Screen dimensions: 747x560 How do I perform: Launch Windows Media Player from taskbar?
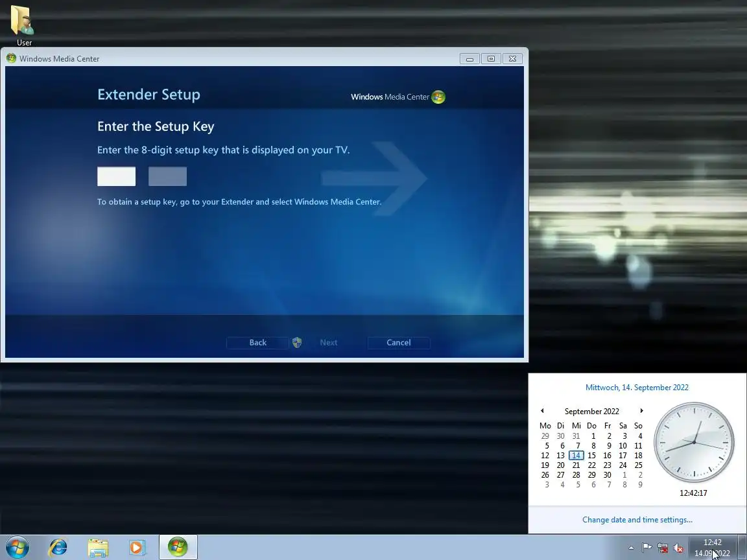[137, 548]
